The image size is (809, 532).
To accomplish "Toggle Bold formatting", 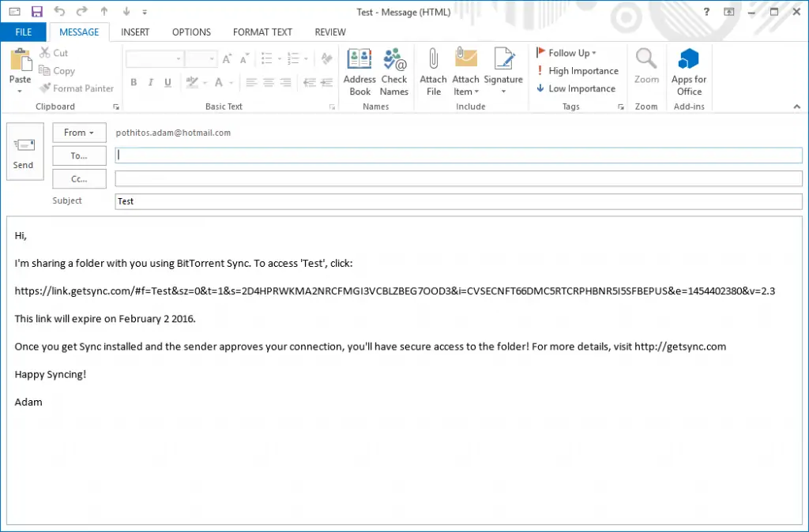I will [x=134, y=82].
